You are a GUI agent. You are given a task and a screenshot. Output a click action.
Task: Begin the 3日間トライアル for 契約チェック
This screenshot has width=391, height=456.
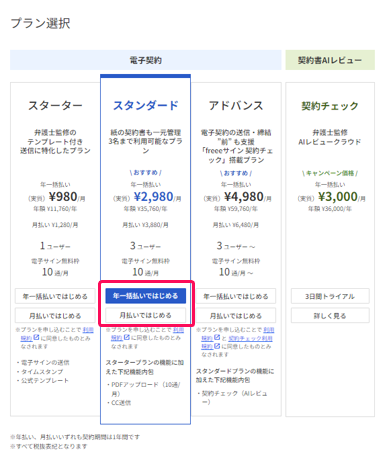(330, 296)
